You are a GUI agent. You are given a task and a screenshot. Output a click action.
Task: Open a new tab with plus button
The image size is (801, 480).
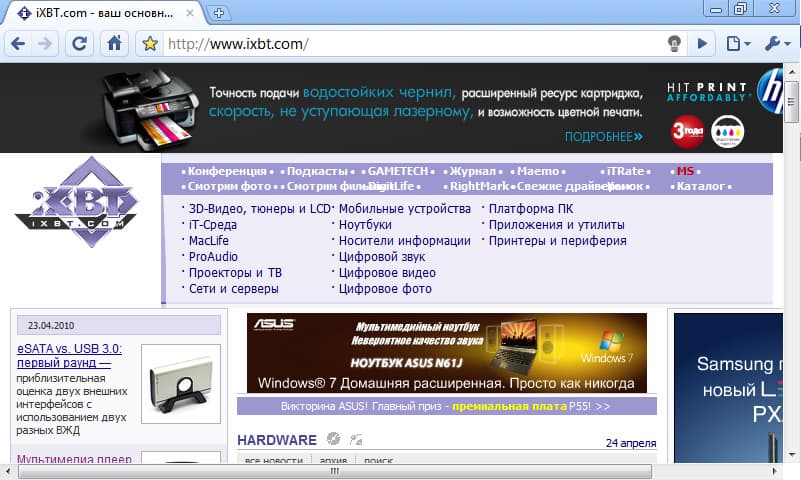point(219,13)
